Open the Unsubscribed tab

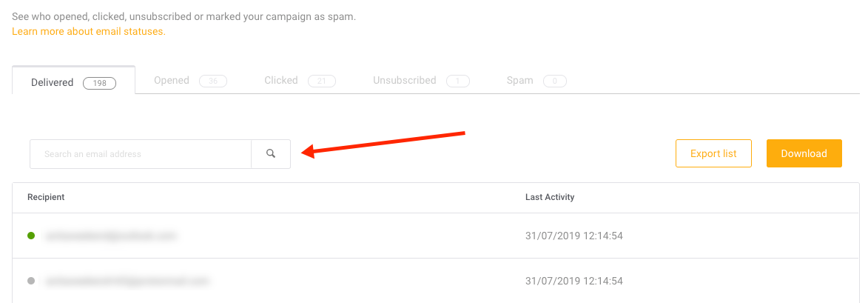(421, 81)
